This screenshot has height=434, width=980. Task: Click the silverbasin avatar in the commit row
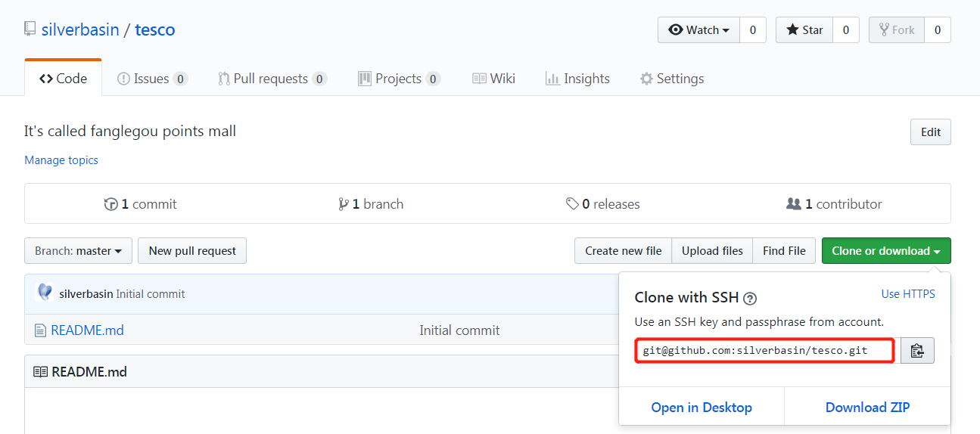point(45,293)
